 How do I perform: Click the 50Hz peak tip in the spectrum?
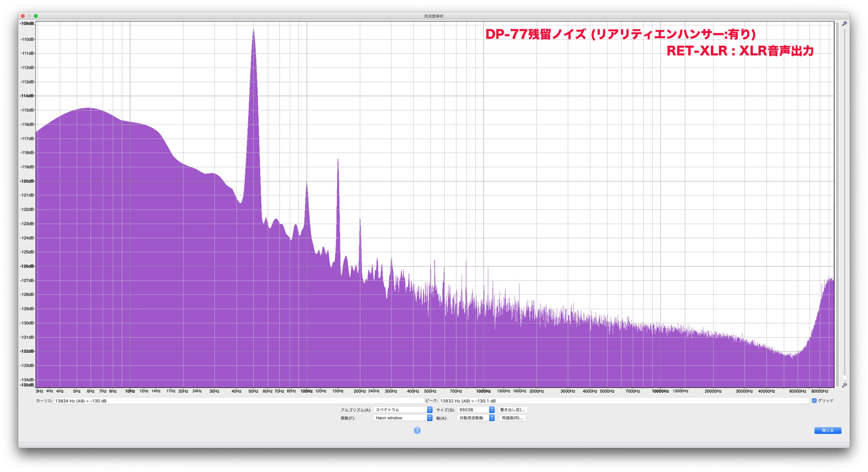pyautogui.click(x=253, y=30)
